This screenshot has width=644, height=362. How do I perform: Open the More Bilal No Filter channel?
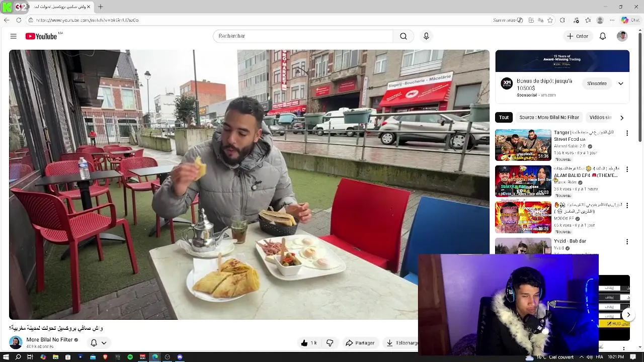pos(49,340)
